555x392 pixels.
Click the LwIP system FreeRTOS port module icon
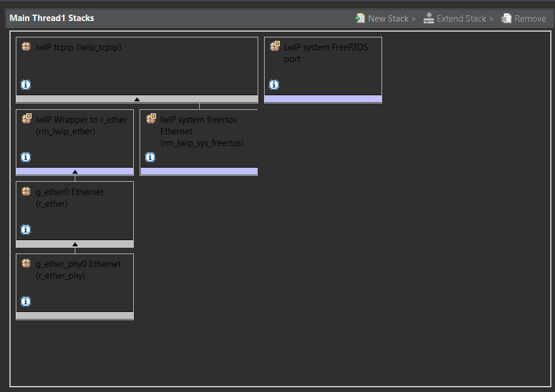(275, 46)
